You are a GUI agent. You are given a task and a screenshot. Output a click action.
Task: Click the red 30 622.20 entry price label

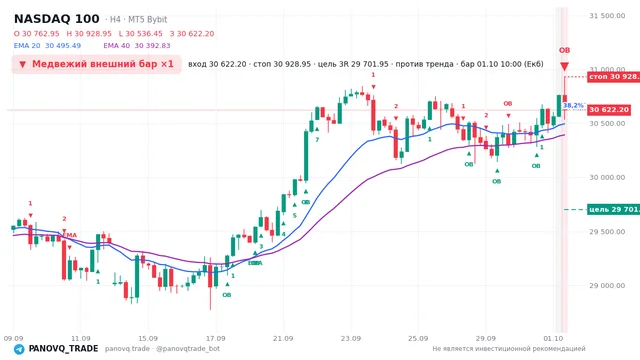pyautogui.click(x=609, y=110)
